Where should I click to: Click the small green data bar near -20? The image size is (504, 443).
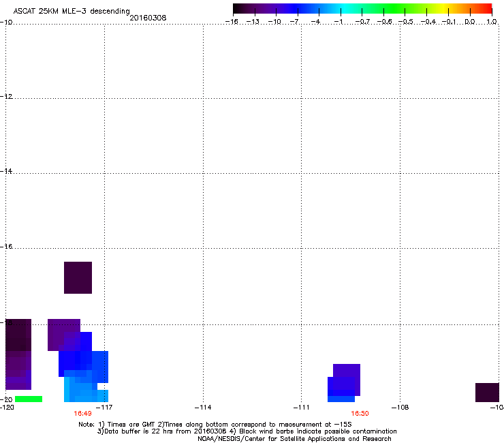pos(29,399)
